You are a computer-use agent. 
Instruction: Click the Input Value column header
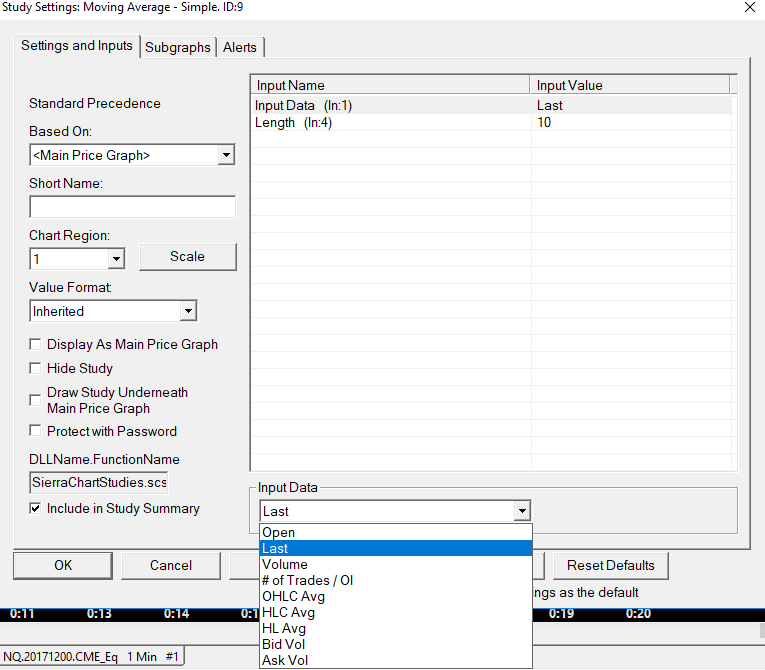(630, 85)
